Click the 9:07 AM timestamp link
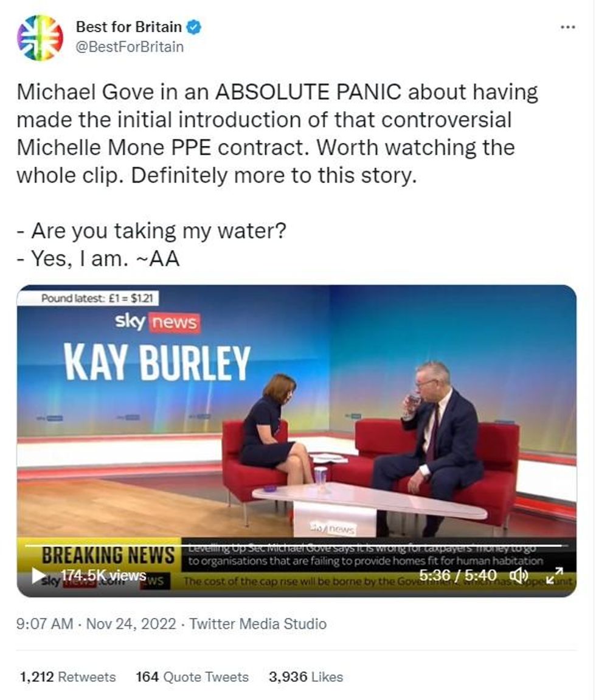 44,623
